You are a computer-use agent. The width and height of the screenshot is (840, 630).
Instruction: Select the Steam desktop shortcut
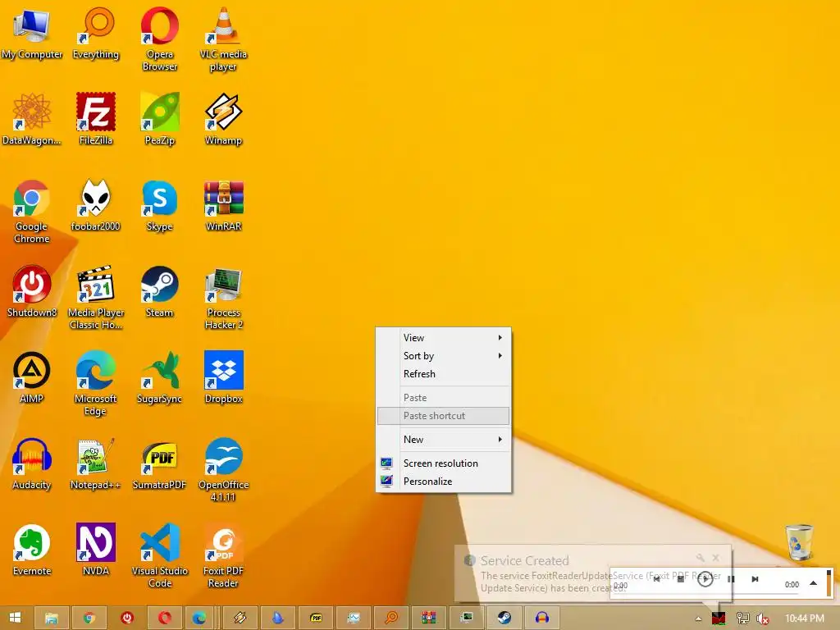(160, 292)
